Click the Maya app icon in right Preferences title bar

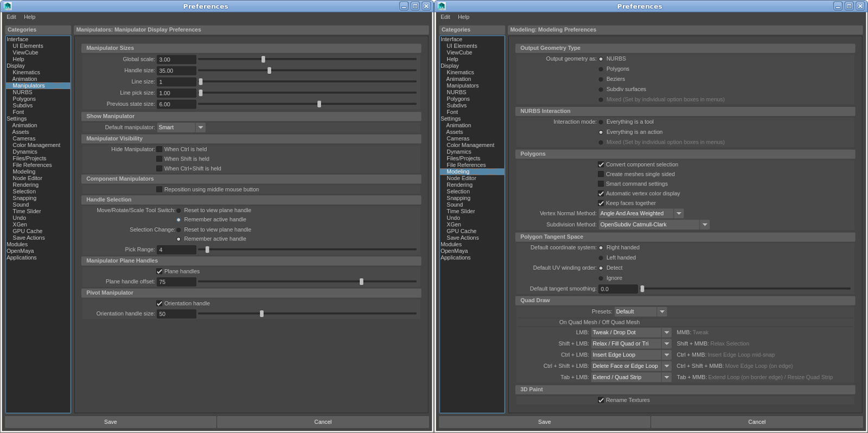tap(442, 6)
